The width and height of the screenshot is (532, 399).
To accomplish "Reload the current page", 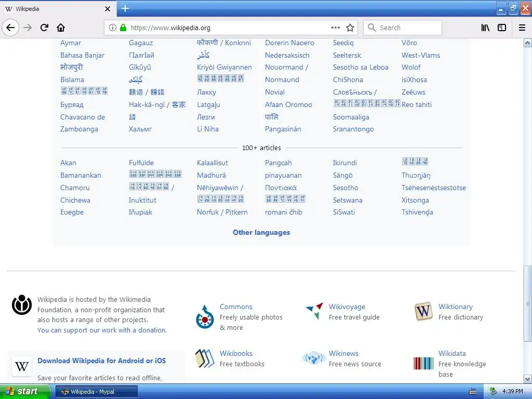I will point(44,28).
